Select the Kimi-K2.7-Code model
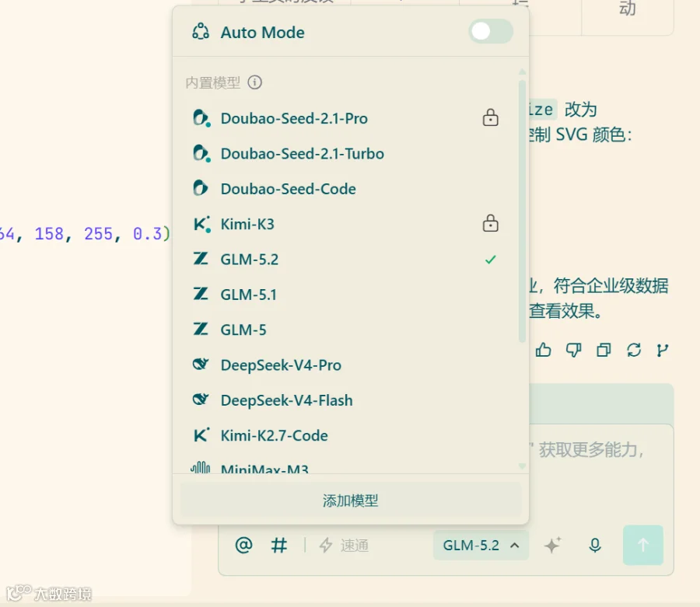 pyautogui.click(x=346, y=436)
